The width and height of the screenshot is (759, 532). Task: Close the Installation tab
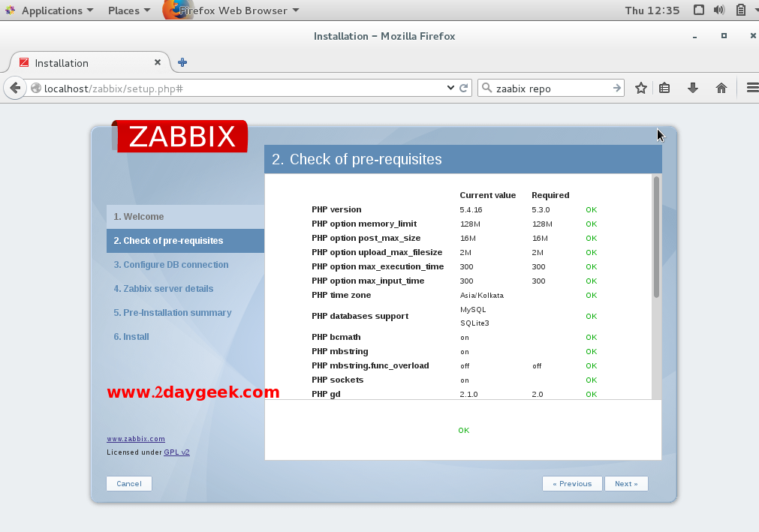(158, 62)
